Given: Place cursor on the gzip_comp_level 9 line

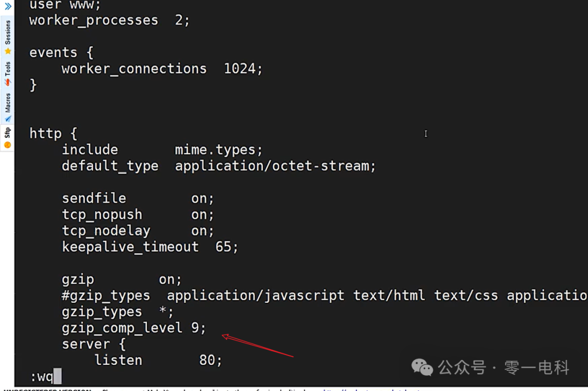Looking at the screenshot, I should [133, 328].
